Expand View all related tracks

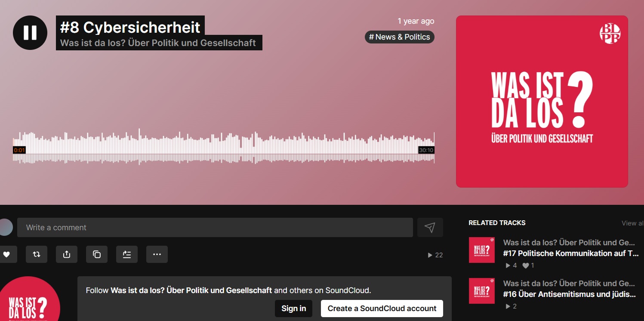632,223
